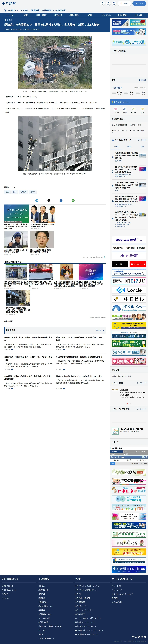Viewport: 148px width, 644px height.
Task: Click the 愛知 keyword tag
Action: pyautogui.click(x=15, y=192)
